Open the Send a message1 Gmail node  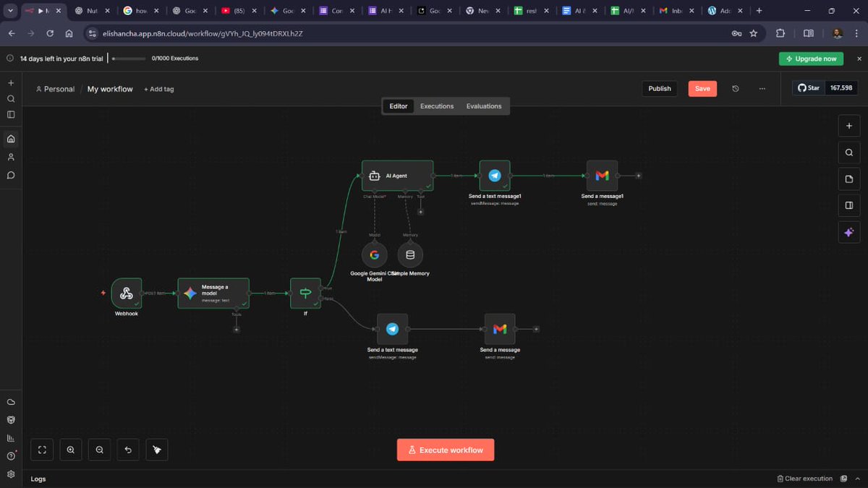pos(603,176)
